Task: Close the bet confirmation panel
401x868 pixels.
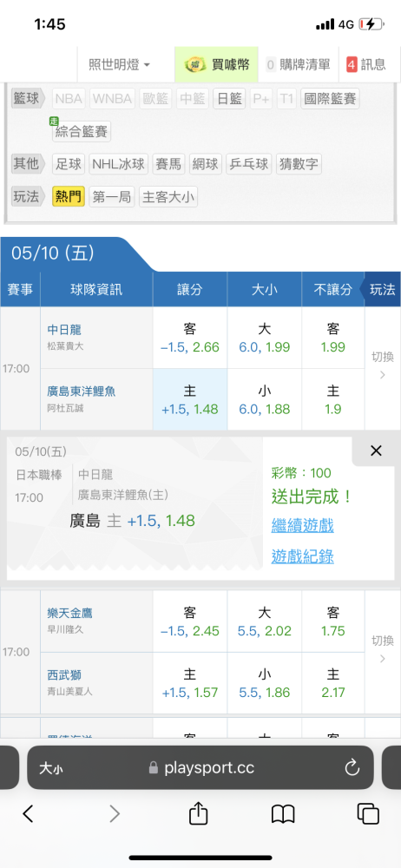Action: point(376,451)
